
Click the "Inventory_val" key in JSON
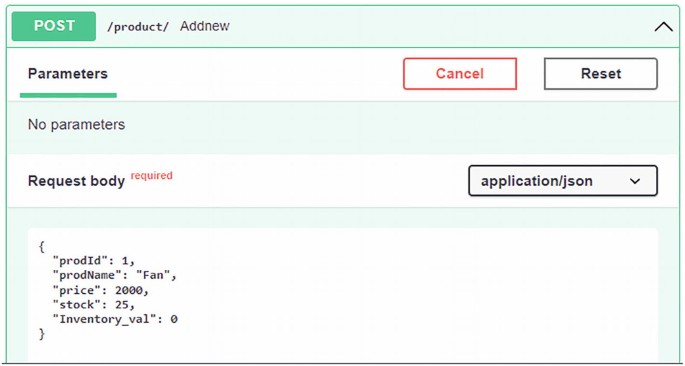(x=104, y=319)
